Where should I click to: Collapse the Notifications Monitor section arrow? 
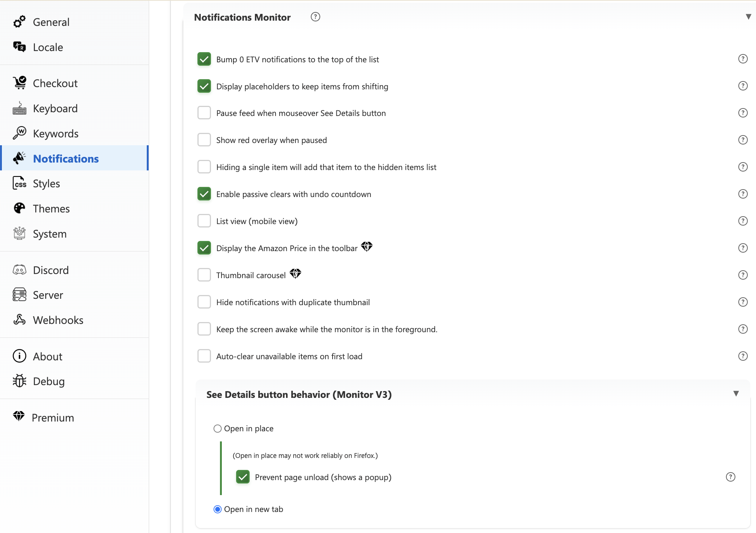(x=748, y=17)
